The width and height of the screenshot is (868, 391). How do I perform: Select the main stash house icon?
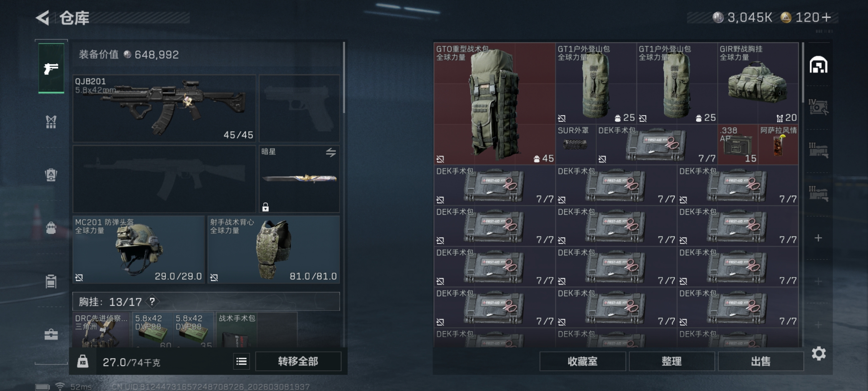pos(818,65)
